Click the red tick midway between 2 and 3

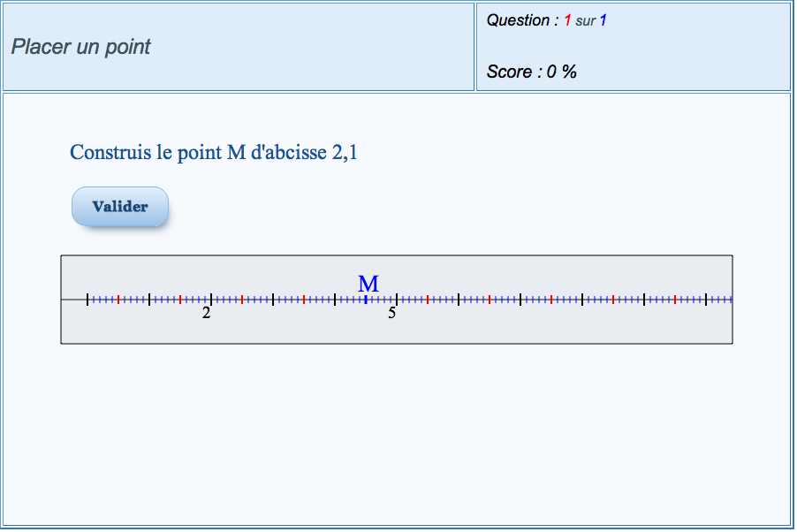pyautogui.click(x=242, y=300)
